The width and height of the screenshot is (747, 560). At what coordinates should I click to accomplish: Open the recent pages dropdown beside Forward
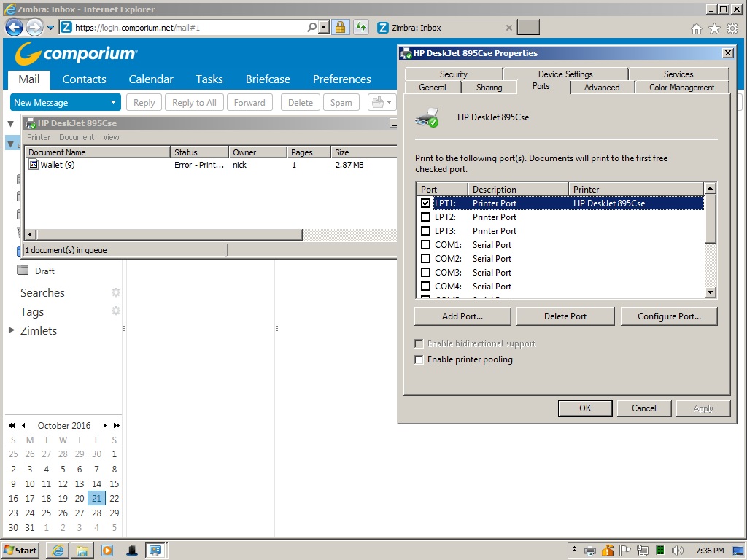click(x=50, y=28)
